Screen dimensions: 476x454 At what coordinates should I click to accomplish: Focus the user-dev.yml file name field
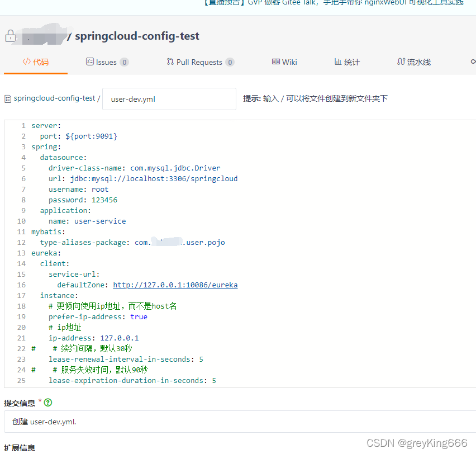(x=169, y=99)
